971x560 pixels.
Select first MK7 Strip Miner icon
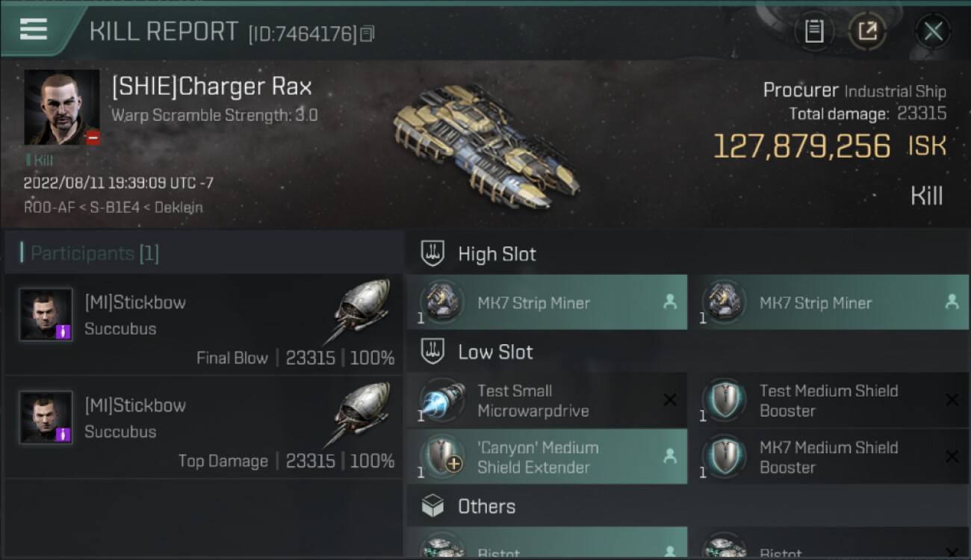coord(440,302)
